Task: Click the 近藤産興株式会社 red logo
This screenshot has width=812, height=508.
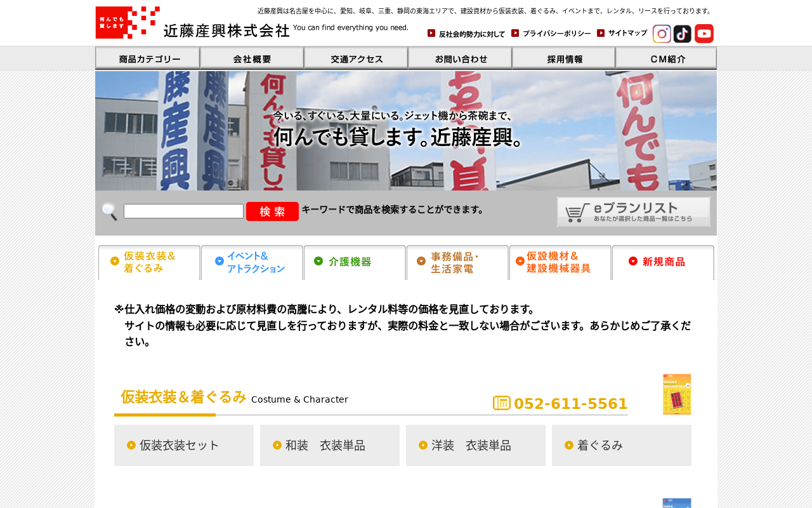Action: (x=128, y=23)
